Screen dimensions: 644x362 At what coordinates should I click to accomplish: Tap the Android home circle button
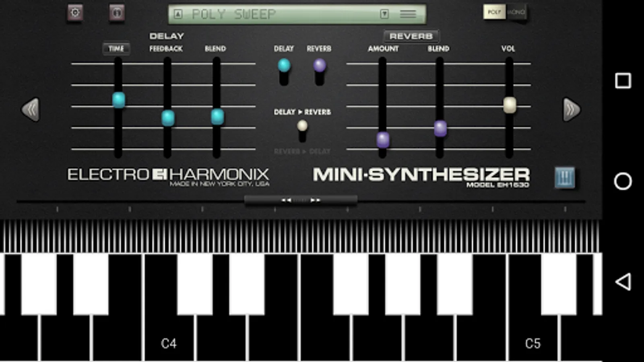tap(623, 181)
